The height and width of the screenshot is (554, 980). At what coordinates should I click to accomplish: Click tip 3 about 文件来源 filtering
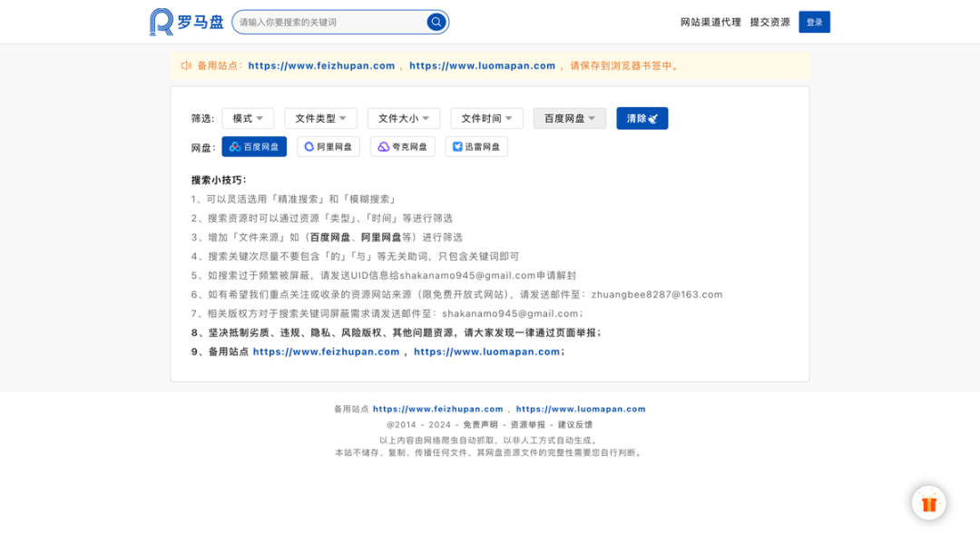pyautogui.click(x=327, y=238)
